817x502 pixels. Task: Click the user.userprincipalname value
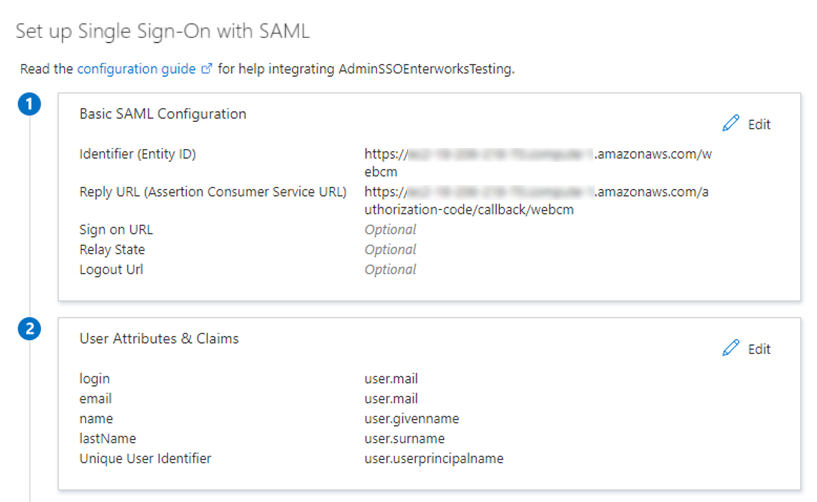(x=433, y=459)
